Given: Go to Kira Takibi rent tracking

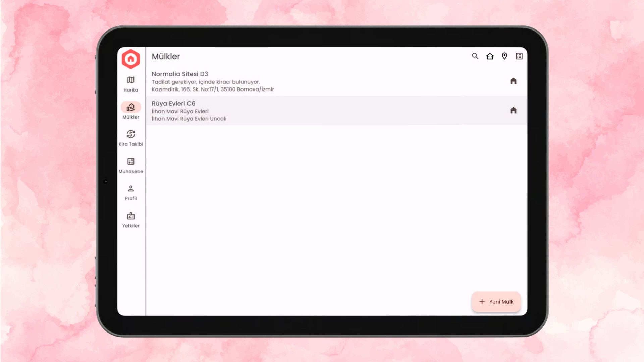Looking at the screenshot, I should 131,138.
